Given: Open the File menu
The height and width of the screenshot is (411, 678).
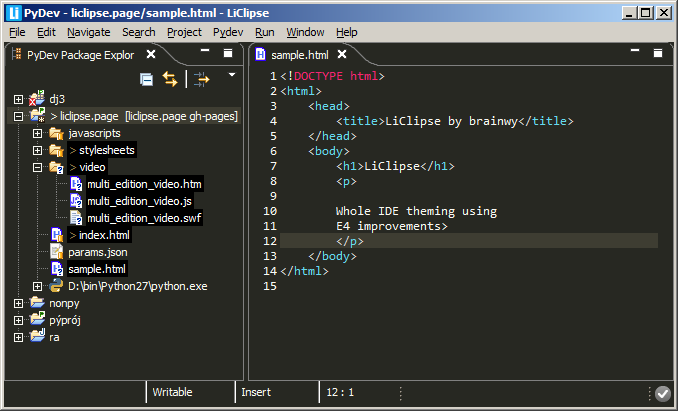Looking at the screenshot, I should [x=17, y=32].
